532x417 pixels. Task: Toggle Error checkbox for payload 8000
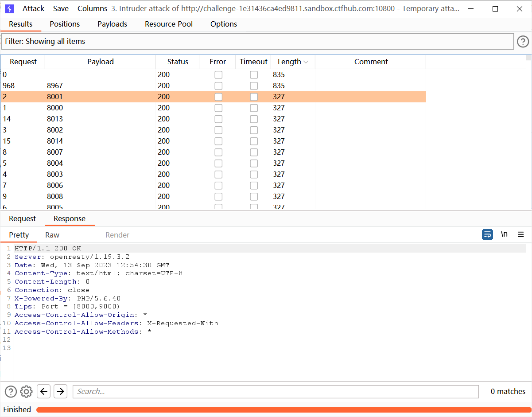pos(218,108)
